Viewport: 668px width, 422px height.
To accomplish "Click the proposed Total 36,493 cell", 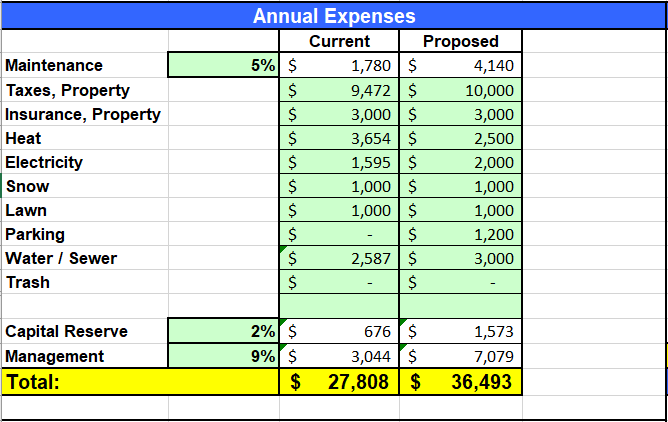I will tap(461, 382).
